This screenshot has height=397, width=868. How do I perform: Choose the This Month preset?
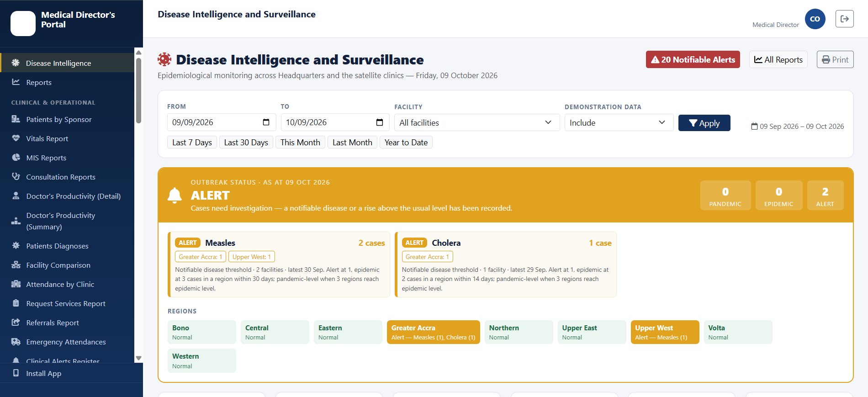pyautogui.click(x=300, y=142)
